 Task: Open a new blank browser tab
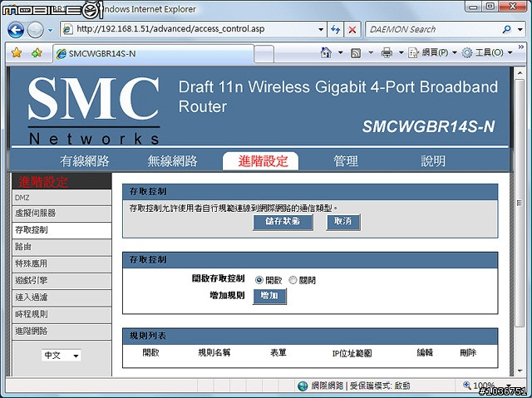coord(264,54)
